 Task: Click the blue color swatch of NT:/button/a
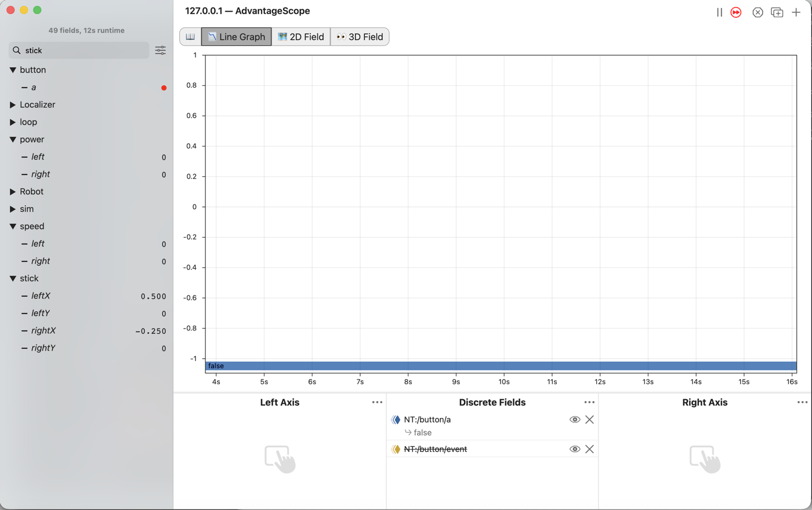click(x=396, y=420)
